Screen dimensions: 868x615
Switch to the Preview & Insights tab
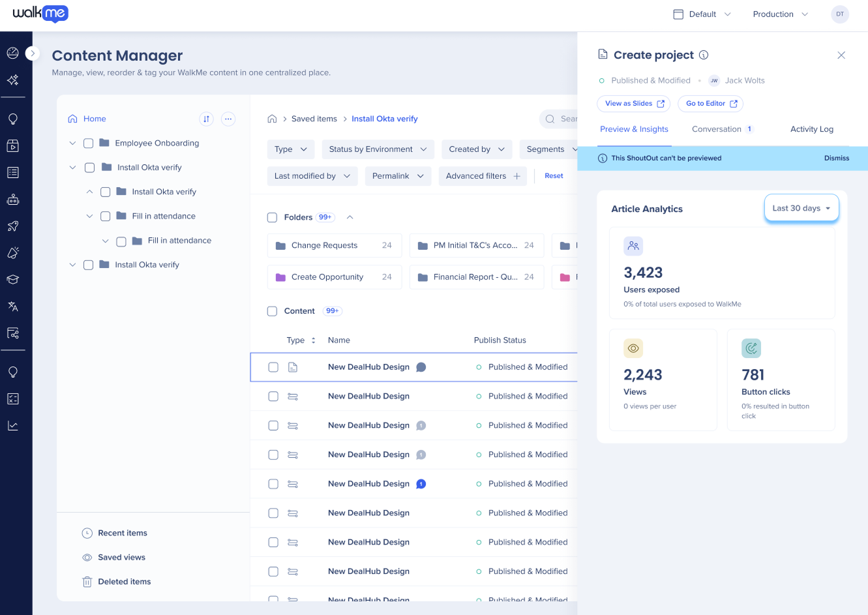pos(634,129)
